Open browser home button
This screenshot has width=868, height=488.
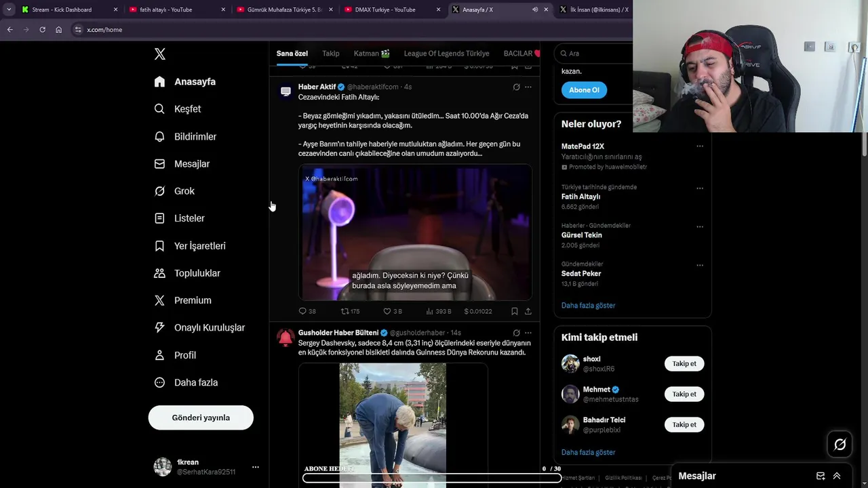pyautogui.click(x=58, y=30)
